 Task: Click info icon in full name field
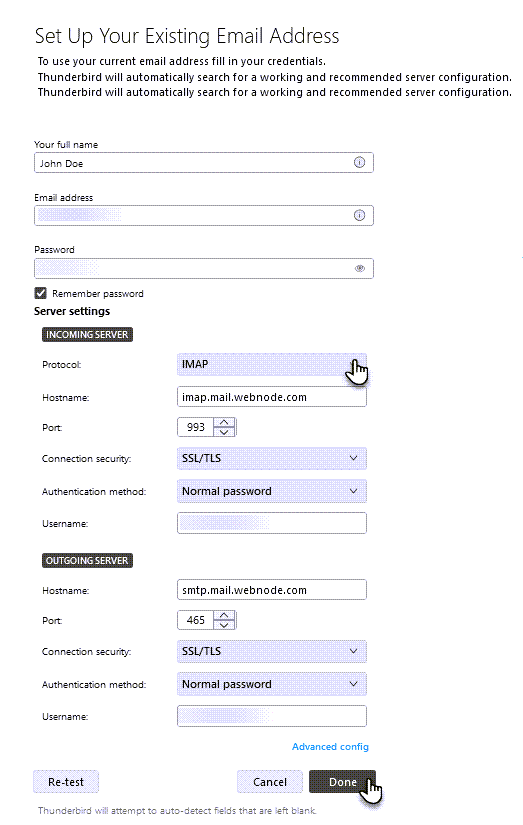pos(359,162)
